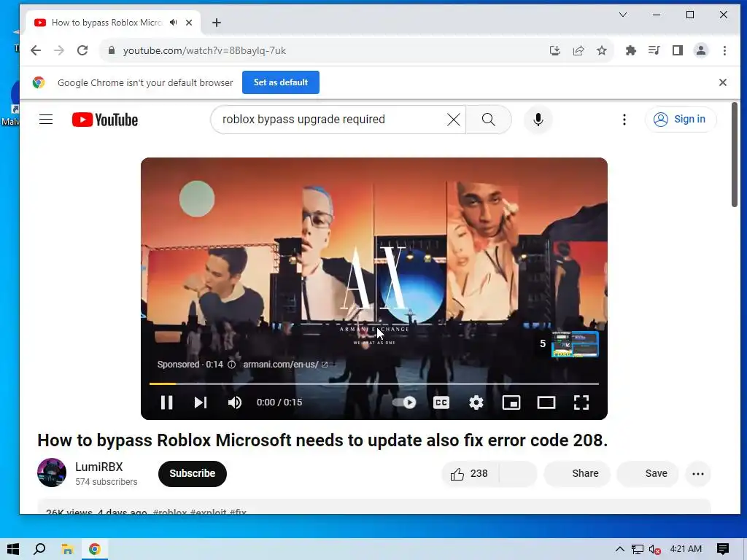Mute tab via the tab speaker icon
The image size is (747, 560).
click(174, 23)
